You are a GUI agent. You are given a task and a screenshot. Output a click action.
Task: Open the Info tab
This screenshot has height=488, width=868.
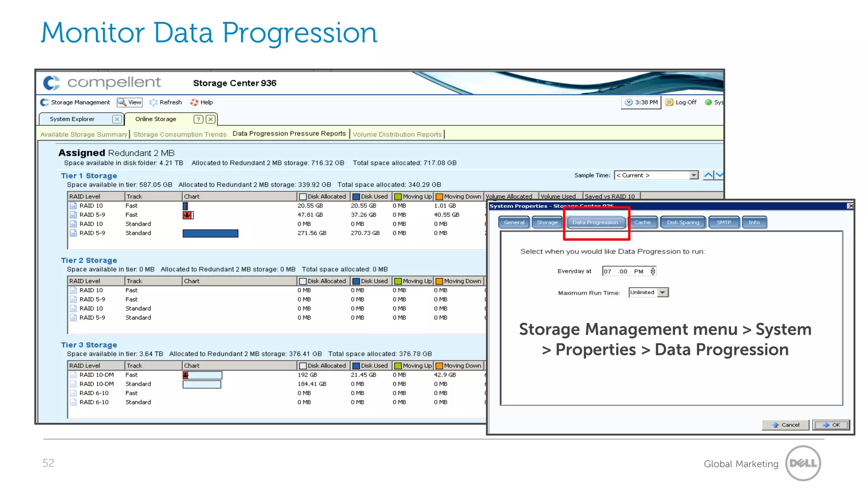coord(754,222)
